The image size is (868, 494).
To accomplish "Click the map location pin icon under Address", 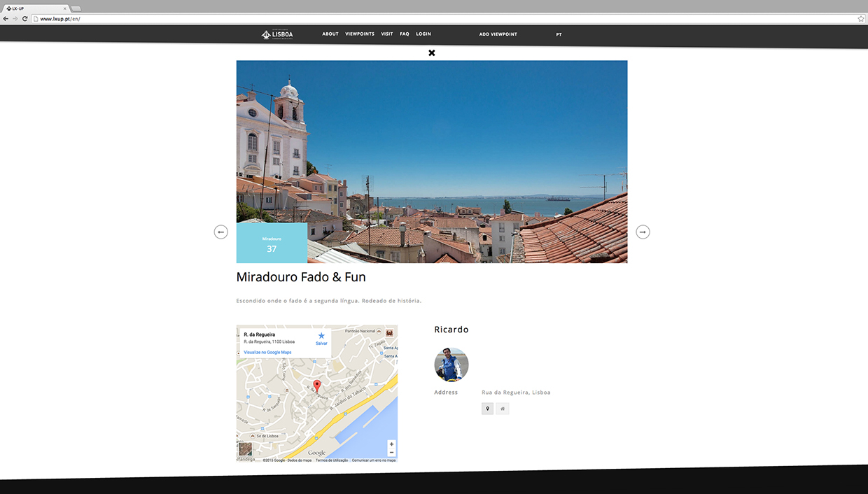I will [x=487, y=409].
